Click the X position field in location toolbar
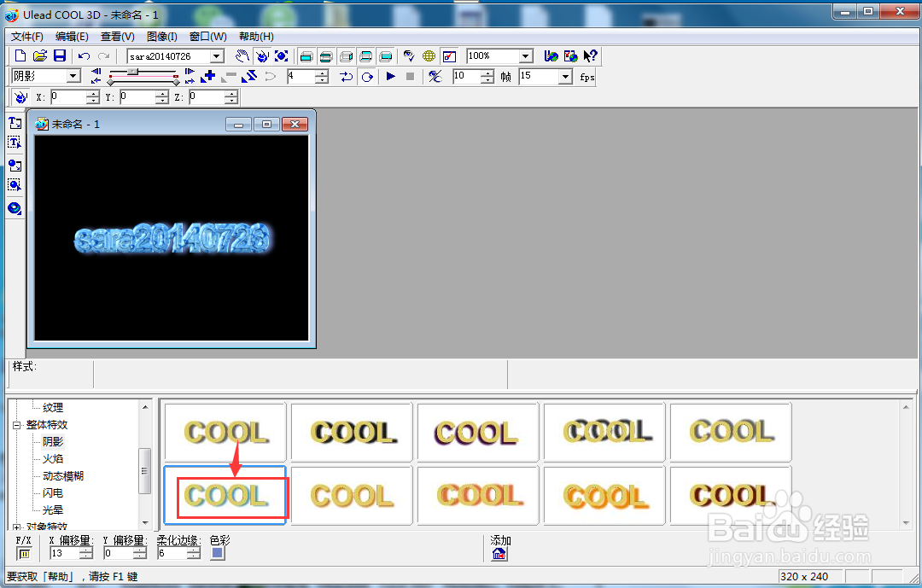The width and height of the screenshot is (922, 588). 68,97
